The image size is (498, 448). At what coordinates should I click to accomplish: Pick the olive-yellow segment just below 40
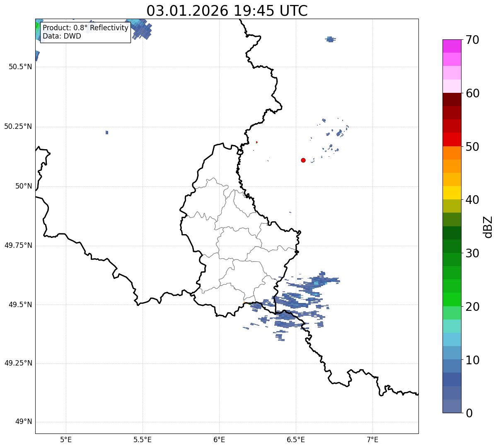coord(452,206)
